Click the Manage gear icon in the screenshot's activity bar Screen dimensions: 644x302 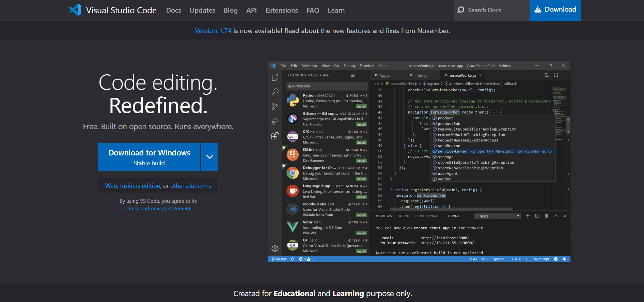point(275,248)
